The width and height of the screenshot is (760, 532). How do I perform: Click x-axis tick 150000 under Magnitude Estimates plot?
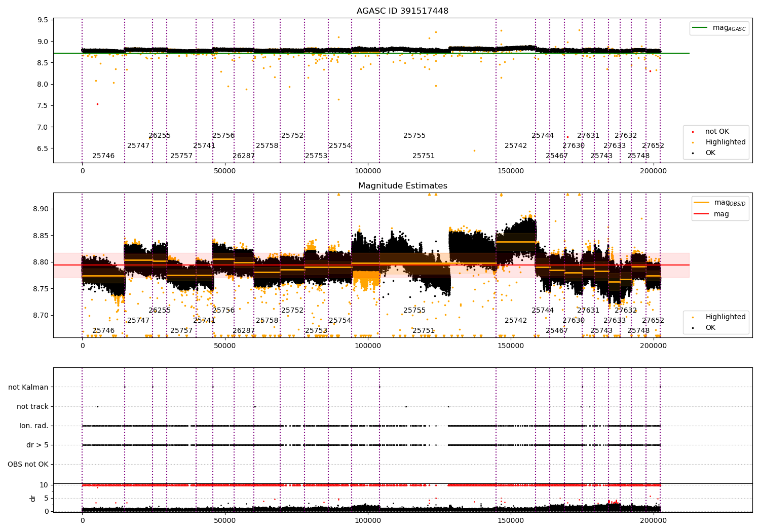point(510,346)
